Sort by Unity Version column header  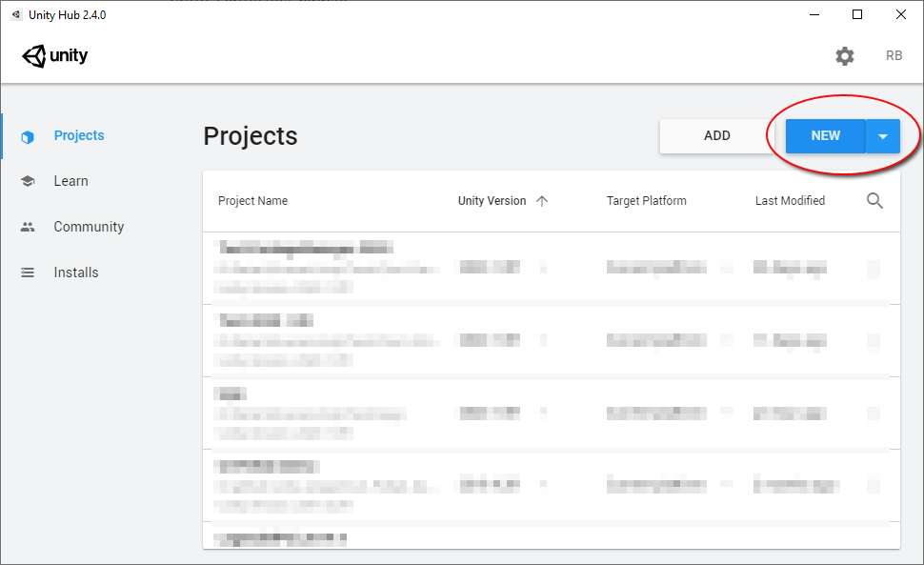click(x=492, y=201)
